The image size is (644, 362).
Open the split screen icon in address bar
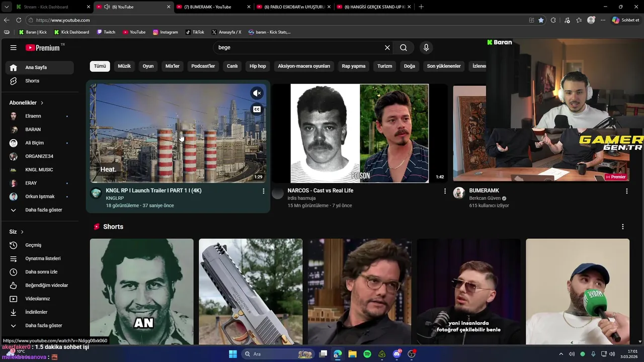pyautogui.click(x=531, y=20)
